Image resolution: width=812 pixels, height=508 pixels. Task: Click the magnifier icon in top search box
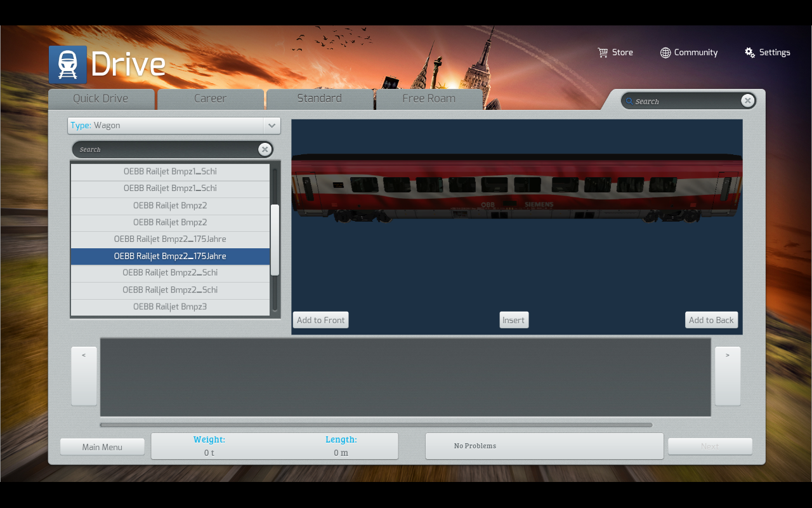coord(629,101)
